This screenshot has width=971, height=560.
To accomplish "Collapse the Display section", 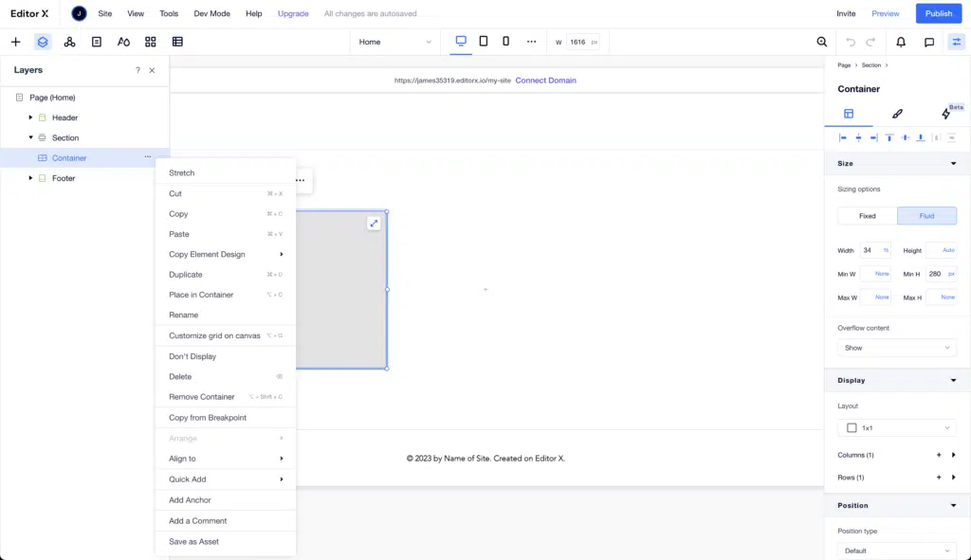I will (954, 381).
